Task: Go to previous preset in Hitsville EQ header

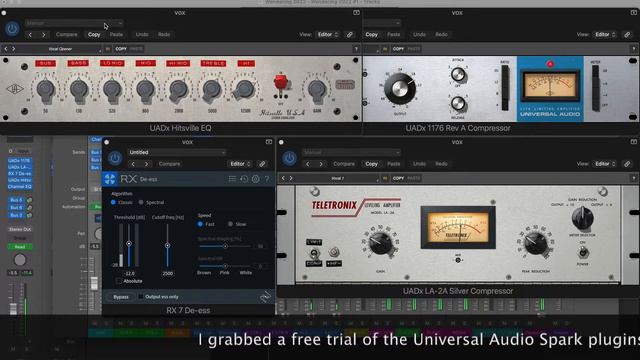Action: pos(30,35)
